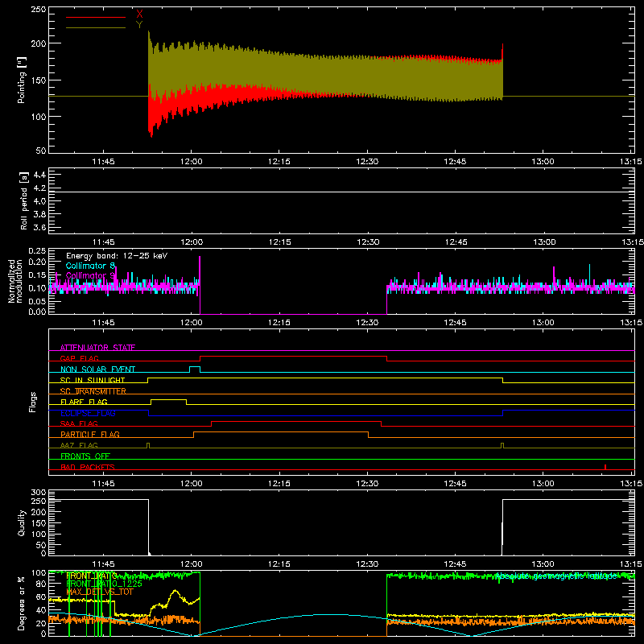Click the green FRONT_RATIO_1225 legend label
This screenshot has width=644, height=644.
pos(104,584)
